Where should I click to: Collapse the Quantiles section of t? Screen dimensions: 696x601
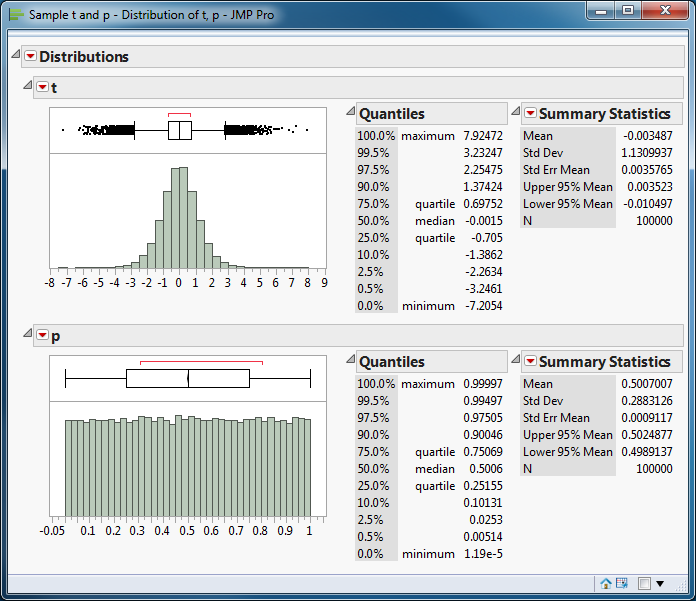[351, 111]
